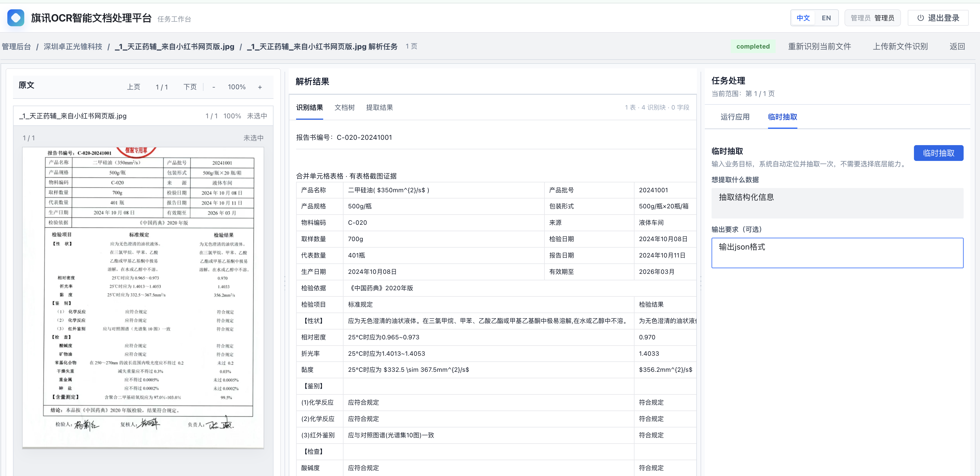Viewport: 980px width, 476px height.
Task: Click the 相对密度 row label
Action: click(x=320, y=337)
